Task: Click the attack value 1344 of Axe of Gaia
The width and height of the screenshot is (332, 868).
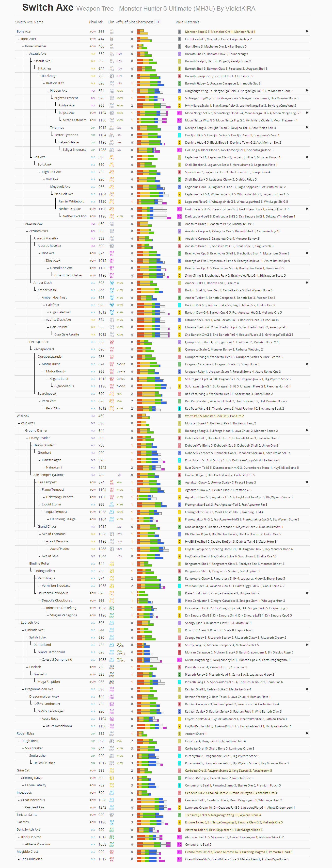Action: pos(102,556)
